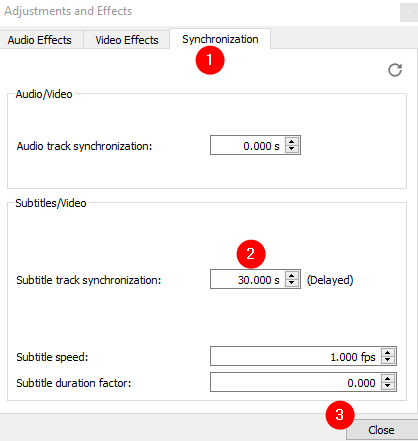Click the red step 2 marker
The image size is (418, 441).
251,254
